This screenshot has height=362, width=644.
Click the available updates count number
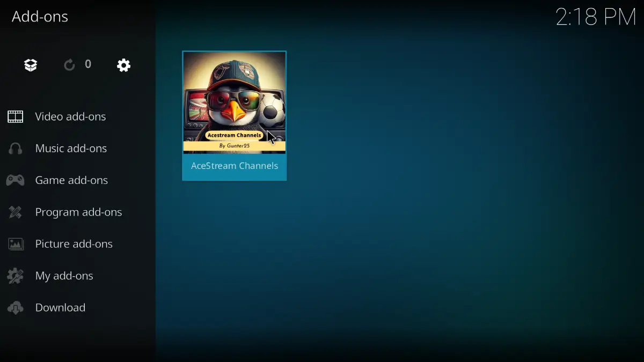(x=88, y=64)
